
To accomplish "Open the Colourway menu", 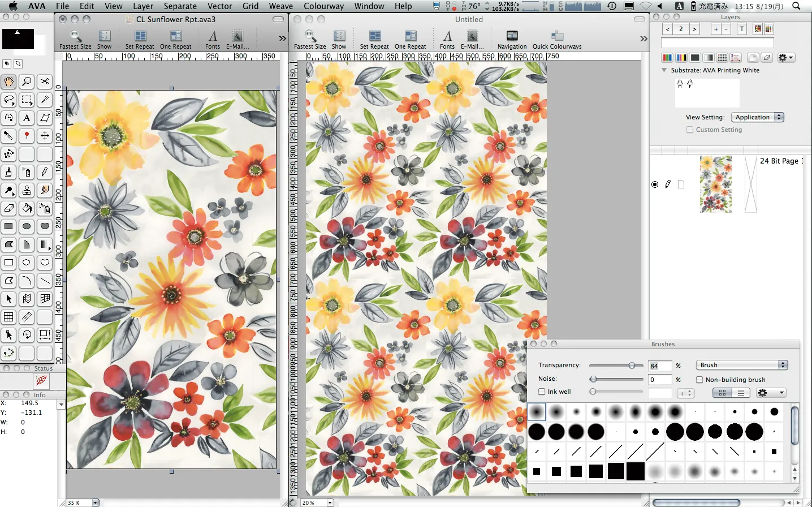I will [323, 6].
